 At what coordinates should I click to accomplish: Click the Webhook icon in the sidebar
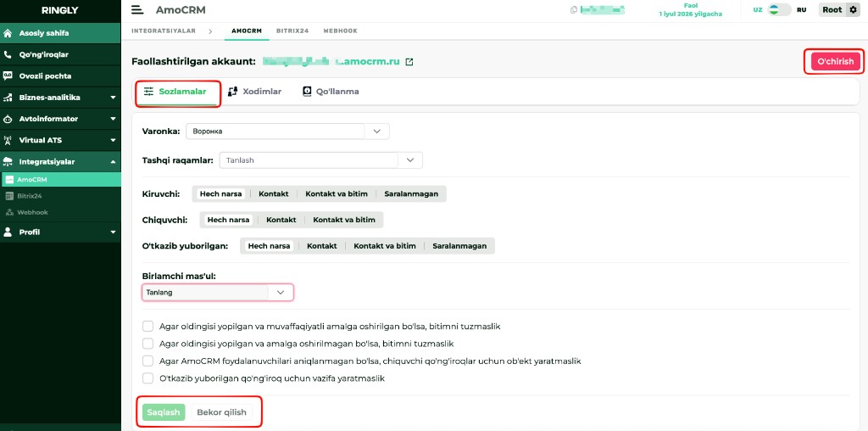pos(9,212)
